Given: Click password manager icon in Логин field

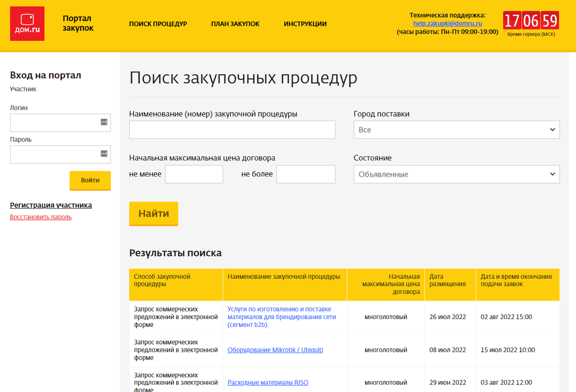Looking at the screenshot, I should [104, 122].
